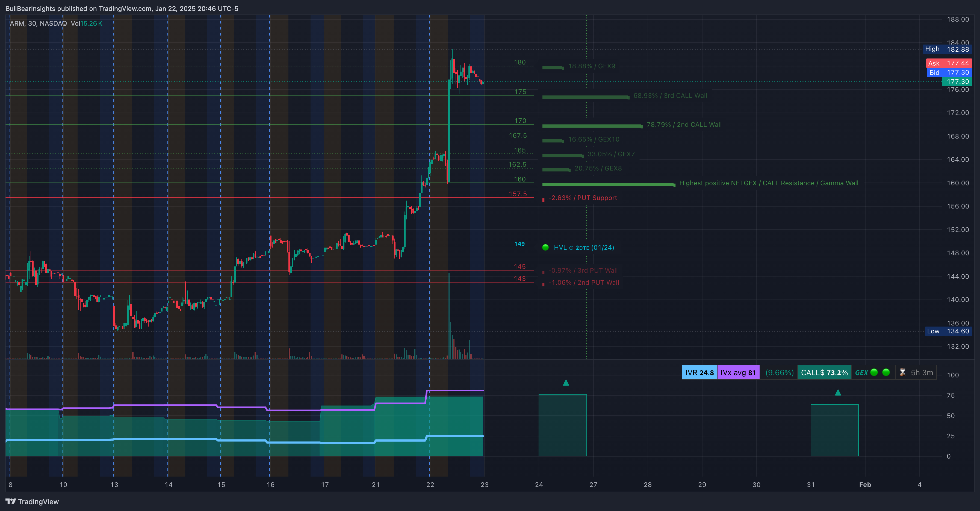Image resolution: width=980 pixels, height=511 pixels.
Task: Click the red marker beside 3rd PUT Wall
Action: tap(543, 272)
